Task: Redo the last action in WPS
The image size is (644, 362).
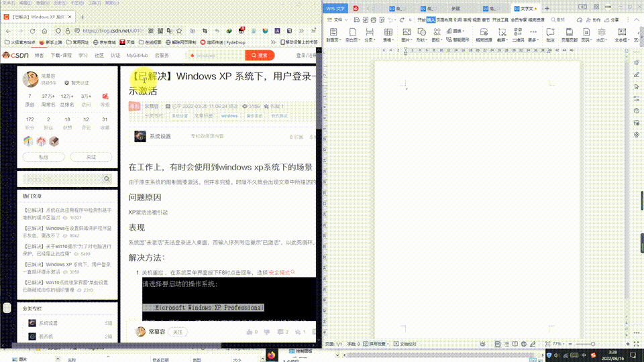Action: 402,19
